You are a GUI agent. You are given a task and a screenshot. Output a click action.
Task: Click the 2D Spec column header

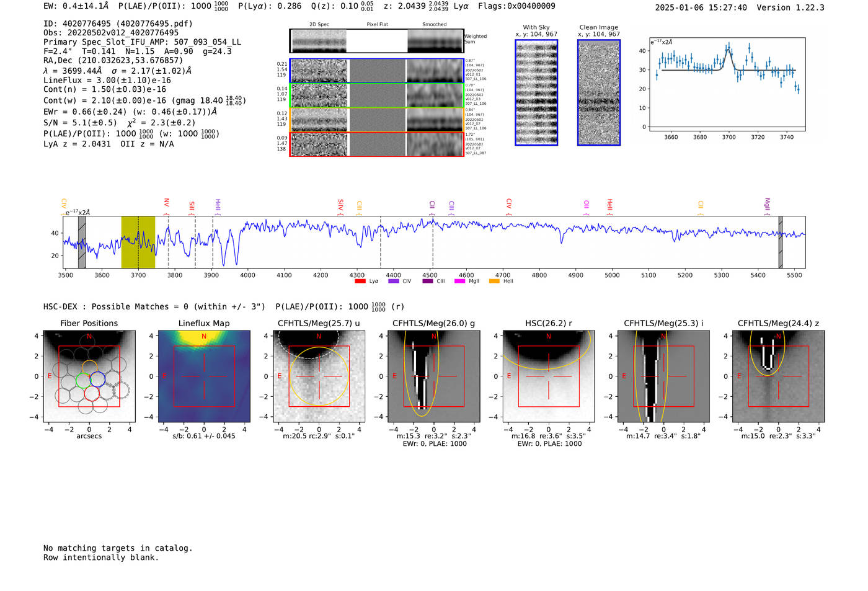(x=319, y=25)
